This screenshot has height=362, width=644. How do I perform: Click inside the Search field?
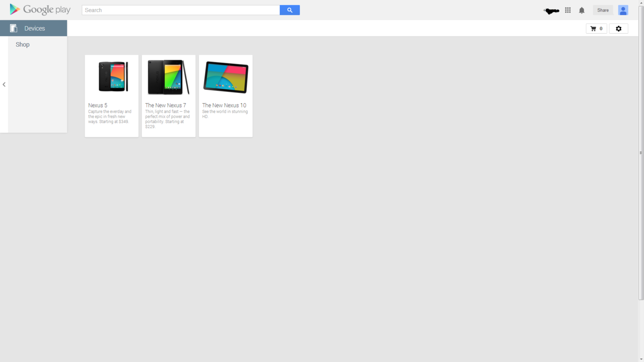pyautogui.click(x=181, y=10)
